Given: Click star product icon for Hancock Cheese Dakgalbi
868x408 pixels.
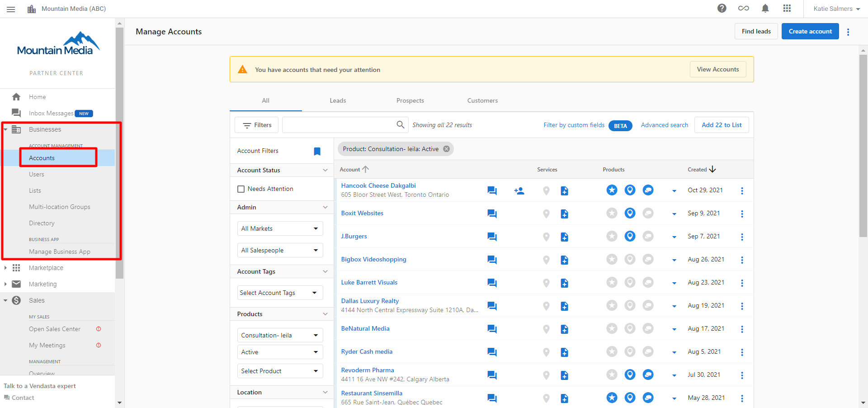Looking at the screenshot, I should point(612,190).
